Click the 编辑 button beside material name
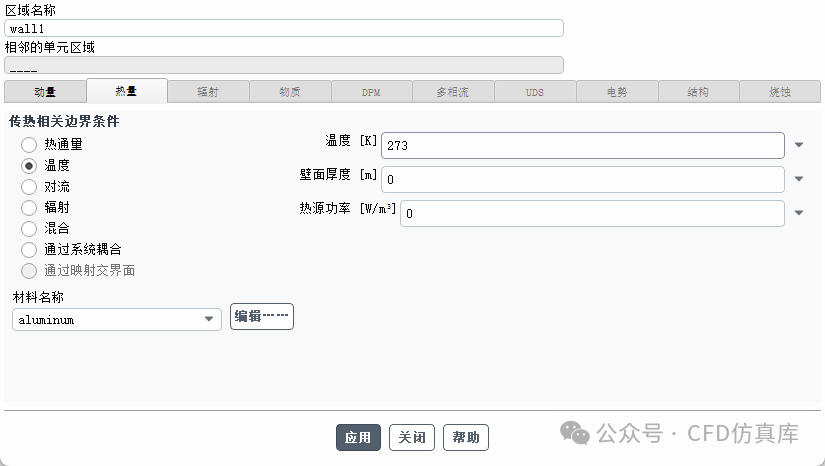The image size is (825, 466). point(262,317)
